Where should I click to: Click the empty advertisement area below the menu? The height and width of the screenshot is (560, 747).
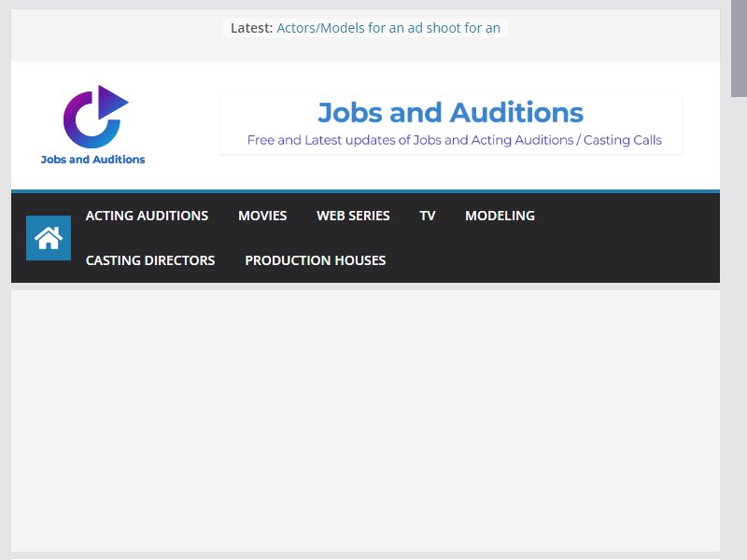pos(365,421)
